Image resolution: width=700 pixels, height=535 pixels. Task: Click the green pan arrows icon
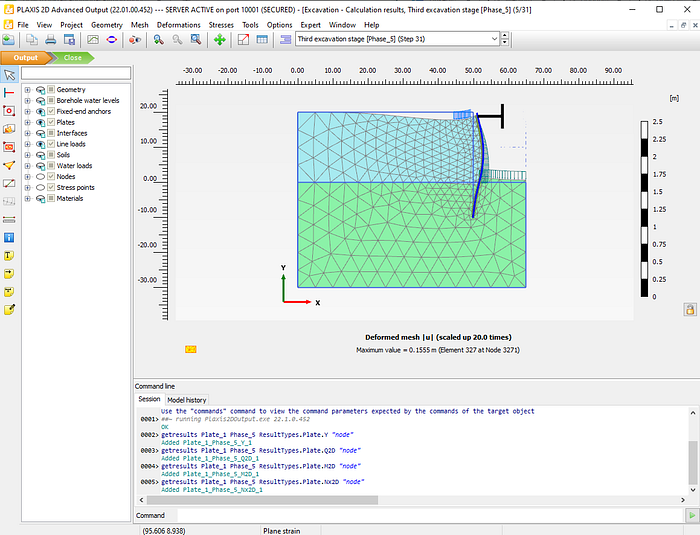point(220,40)
